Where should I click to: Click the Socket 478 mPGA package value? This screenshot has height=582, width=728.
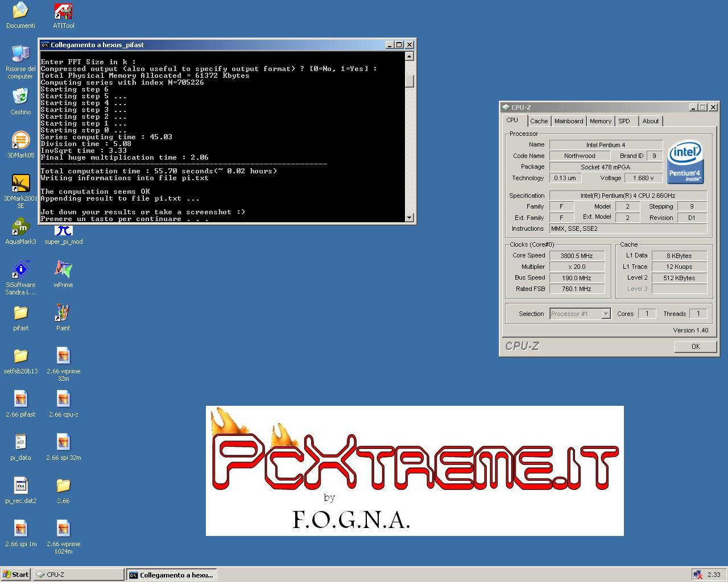(x=606, y=167)
